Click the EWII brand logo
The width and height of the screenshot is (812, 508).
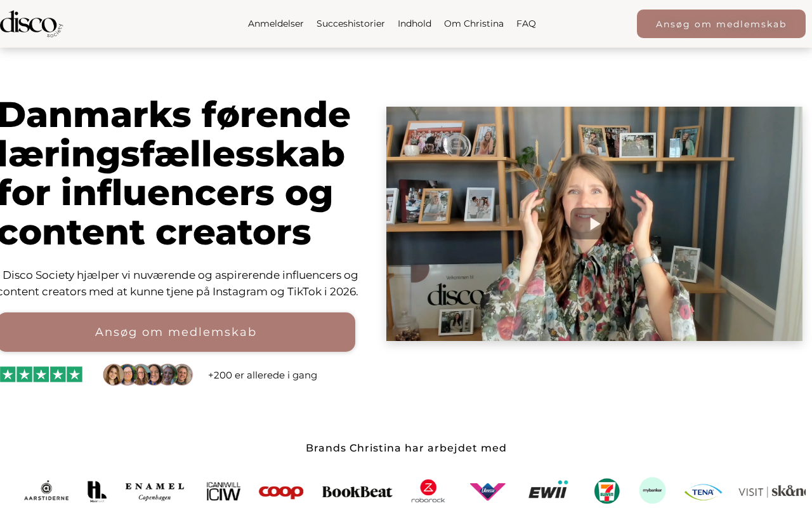[x=548, y=490]
